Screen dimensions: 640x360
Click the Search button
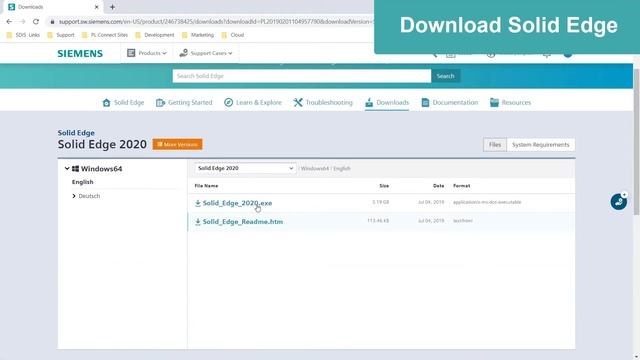click(x=445, y=76)
